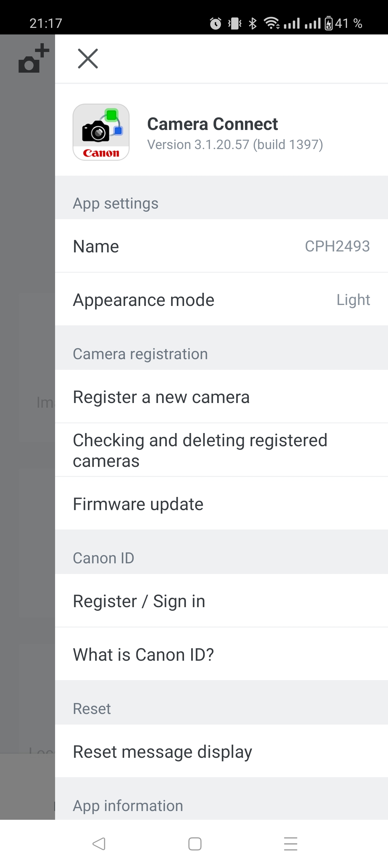Tap the Wi-Fi status bar icon

coord(272,23)
